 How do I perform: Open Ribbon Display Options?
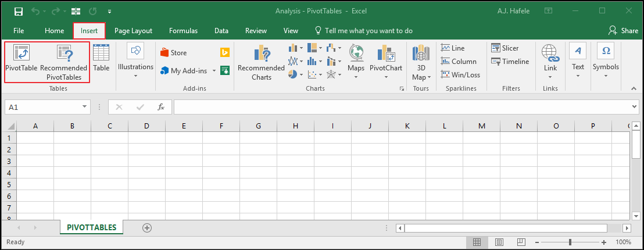point(548,10)
